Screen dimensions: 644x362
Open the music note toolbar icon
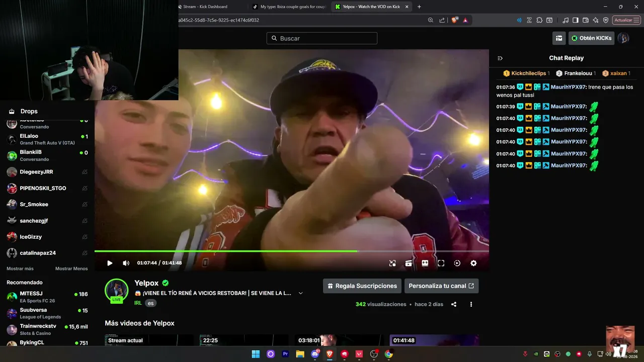(x=566, y=20)
